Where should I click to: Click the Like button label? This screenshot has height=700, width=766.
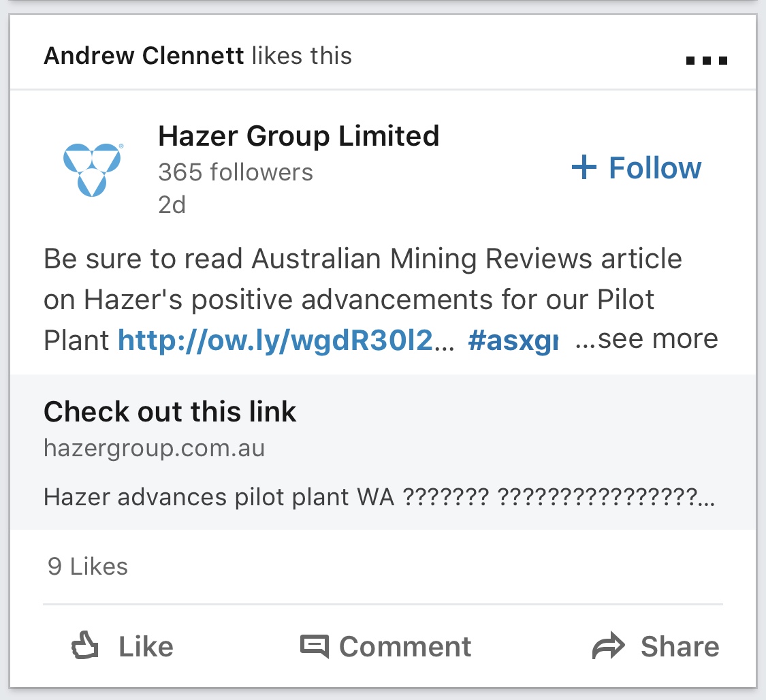point(146,647)
